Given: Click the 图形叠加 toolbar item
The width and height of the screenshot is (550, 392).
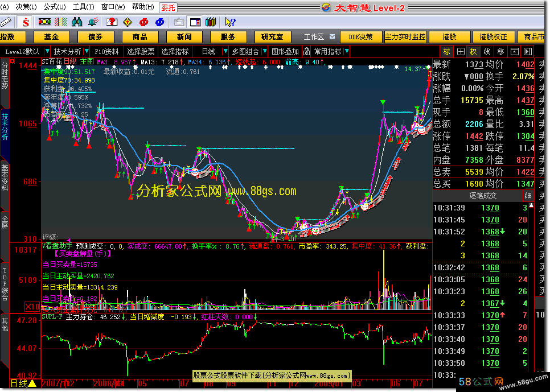Looking at the screenshot, I should tap(285, 52).
